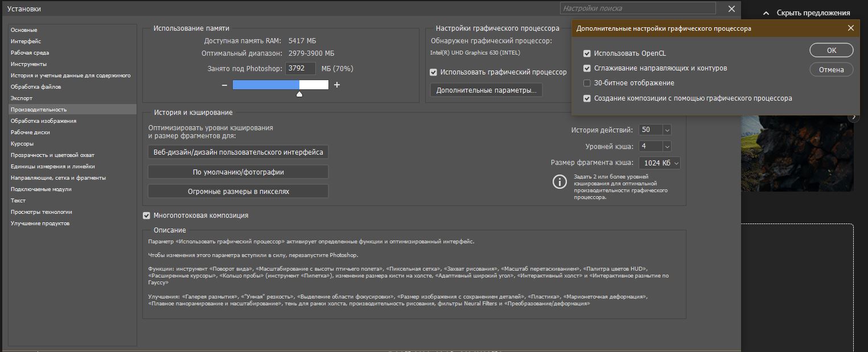
Task: Click the Настройки поиска search field
Action: tap(637, 9)
